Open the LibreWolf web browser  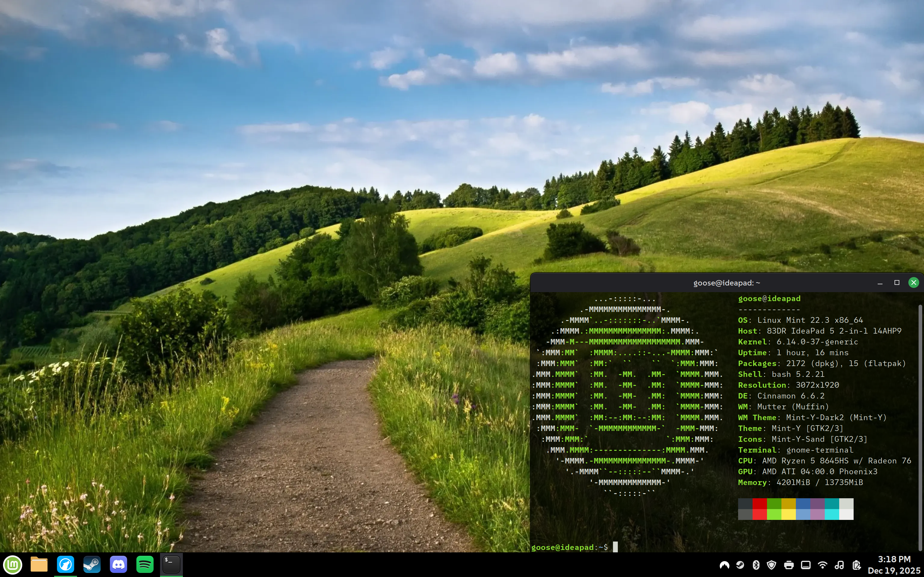(x=66, y=565)
